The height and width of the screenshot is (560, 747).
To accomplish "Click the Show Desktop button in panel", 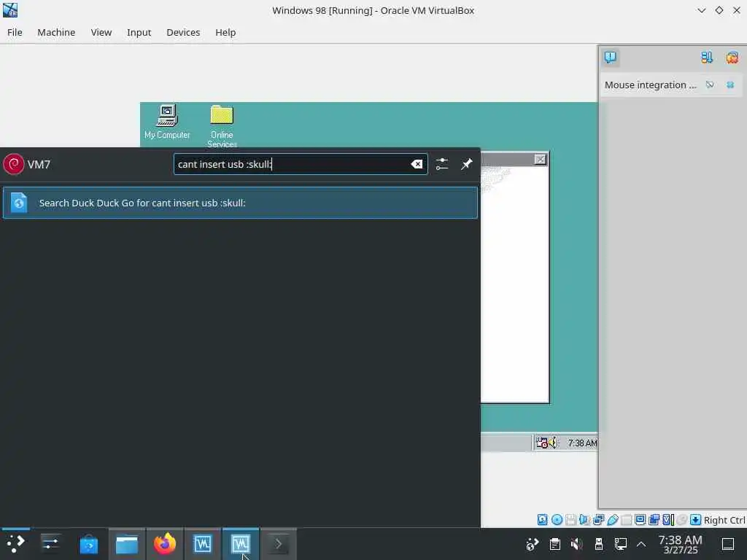I will coord(728,544).
